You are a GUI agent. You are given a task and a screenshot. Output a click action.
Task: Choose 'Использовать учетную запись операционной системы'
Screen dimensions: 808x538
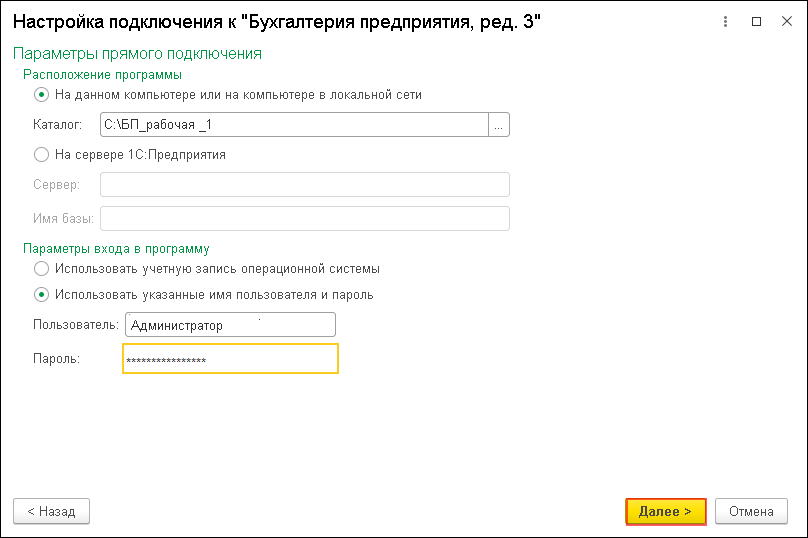tap(41, 269)
